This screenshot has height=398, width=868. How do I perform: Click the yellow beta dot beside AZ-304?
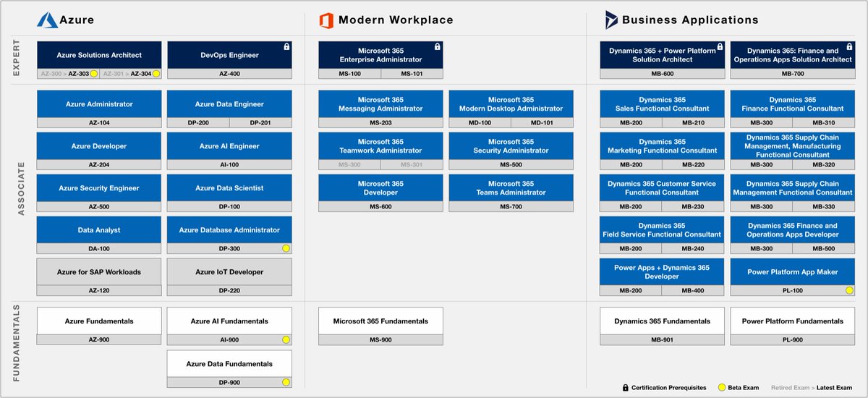pos(156,74)
